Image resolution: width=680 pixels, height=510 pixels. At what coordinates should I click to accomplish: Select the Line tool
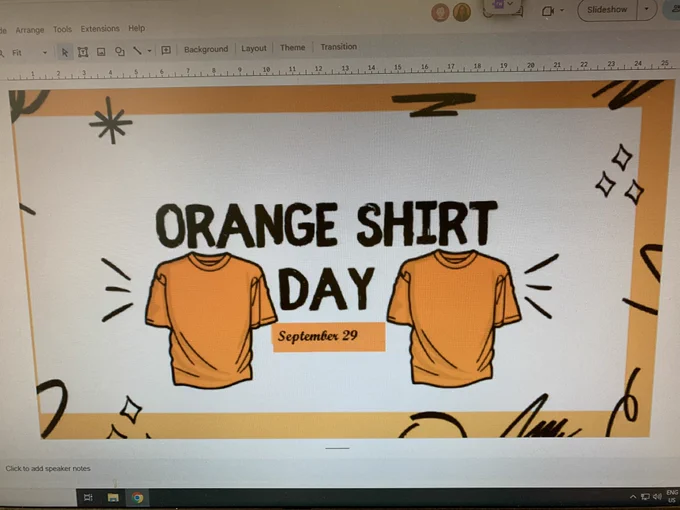(137, 51)
